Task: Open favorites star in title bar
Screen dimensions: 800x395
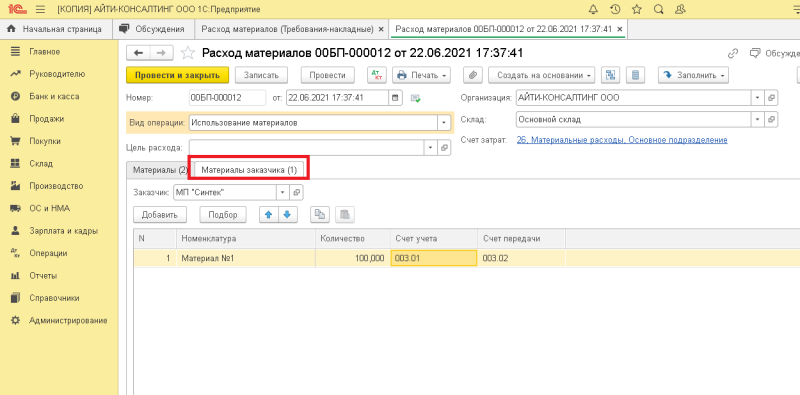Action: [x=637, y=9]
